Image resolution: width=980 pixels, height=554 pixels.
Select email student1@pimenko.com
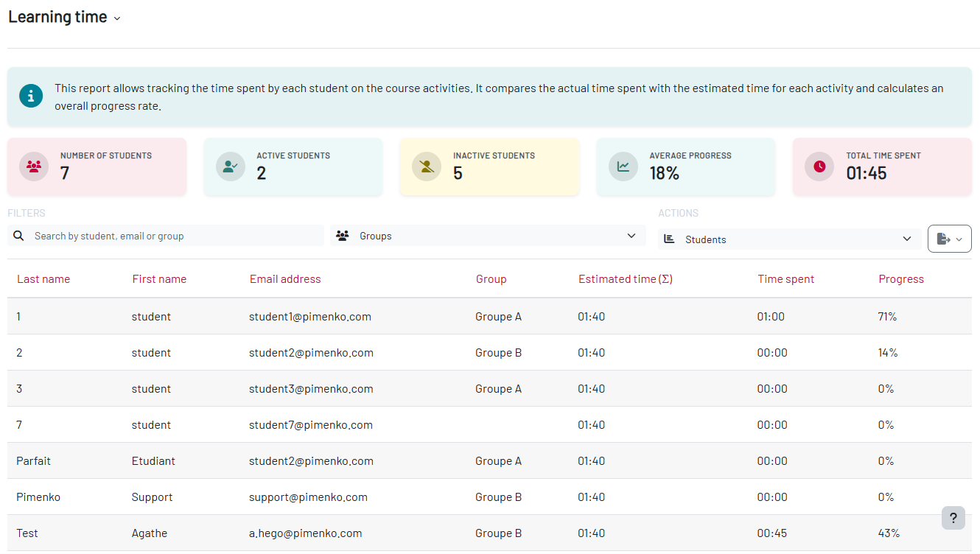point(310,317)
